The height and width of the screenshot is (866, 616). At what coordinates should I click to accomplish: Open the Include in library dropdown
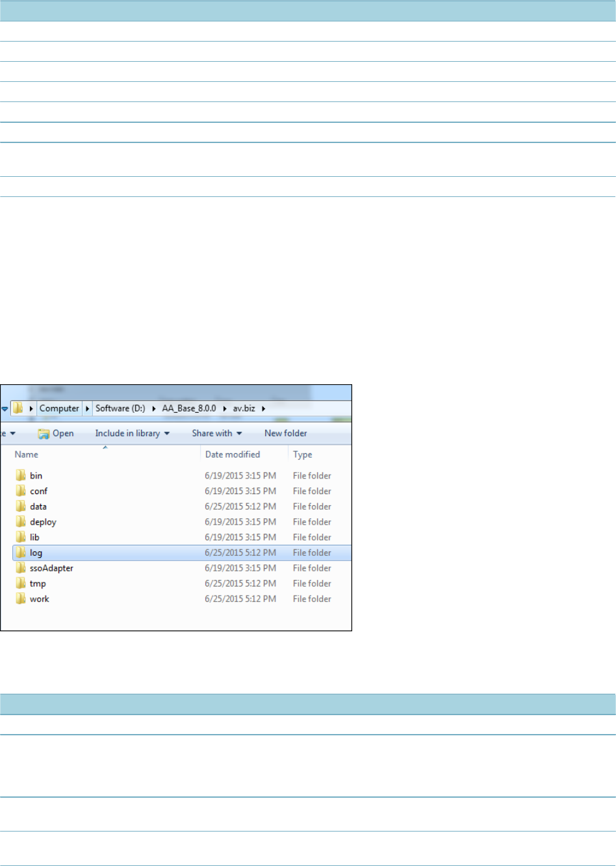[133, 433]
